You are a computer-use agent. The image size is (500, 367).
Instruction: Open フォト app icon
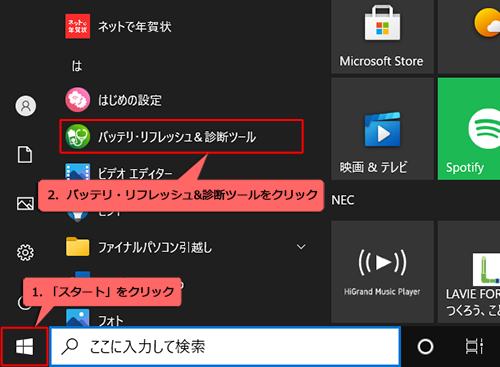click(78, 317)
